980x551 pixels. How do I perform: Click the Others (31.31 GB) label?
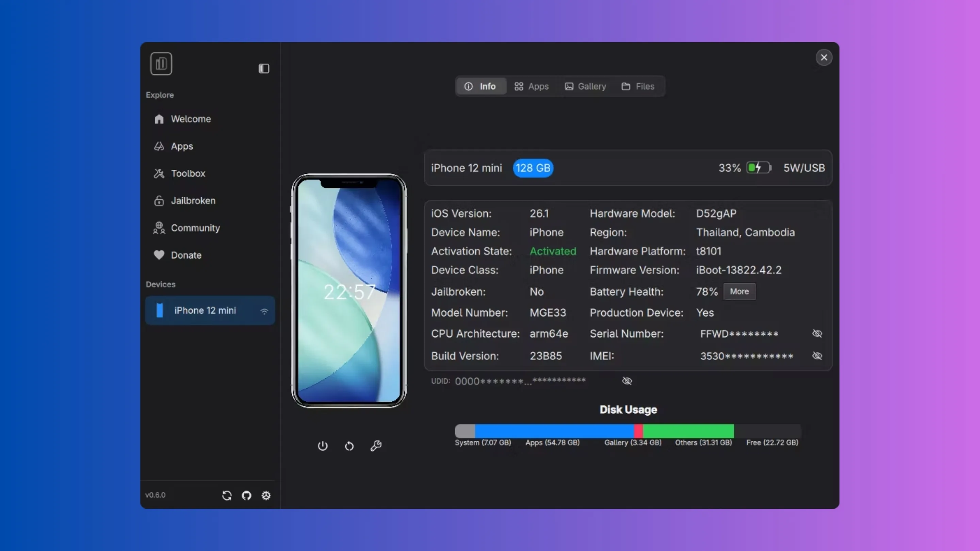(703, 443)
